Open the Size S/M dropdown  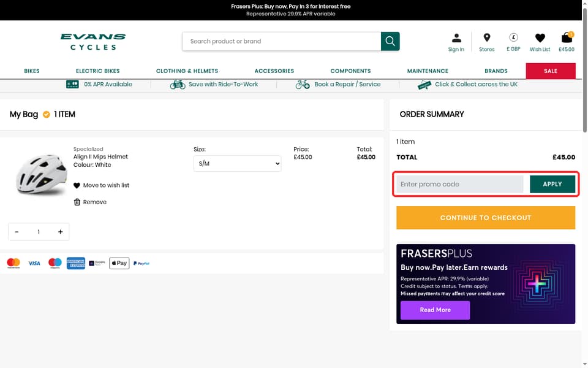coord(238,164)
